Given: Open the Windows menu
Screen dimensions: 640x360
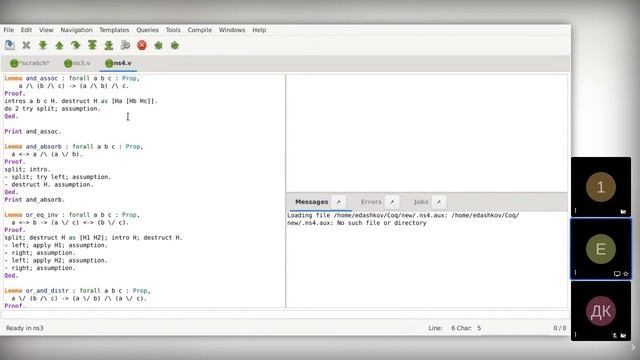Looking at the screenshot, I should pyautogui.click(x=232, y=30).
